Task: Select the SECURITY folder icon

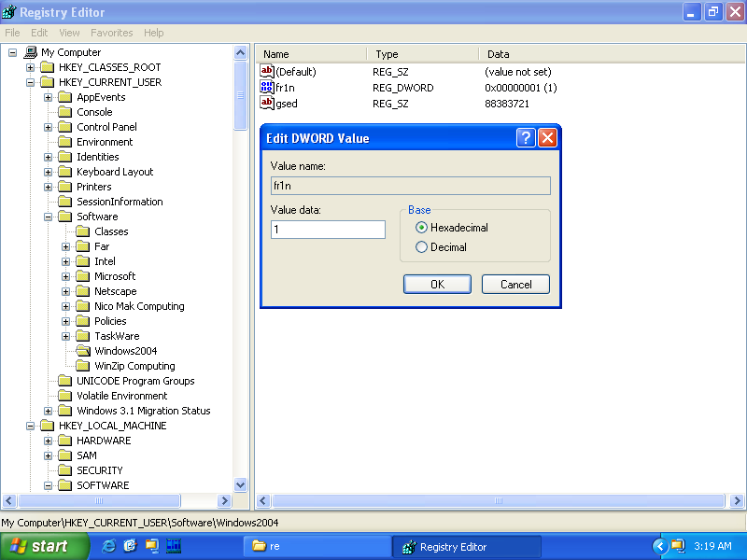Action: click(64, 470)
